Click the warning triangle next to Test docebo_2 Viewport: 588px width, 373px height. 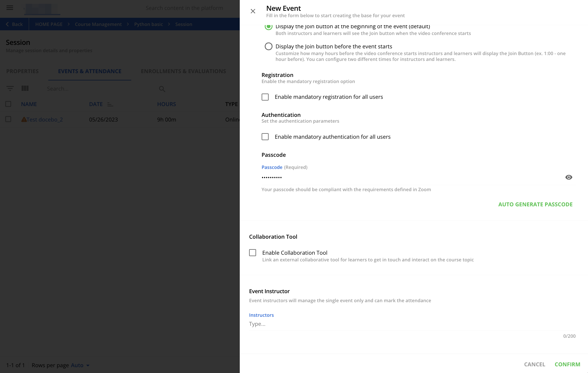click(x=24, y=119)
